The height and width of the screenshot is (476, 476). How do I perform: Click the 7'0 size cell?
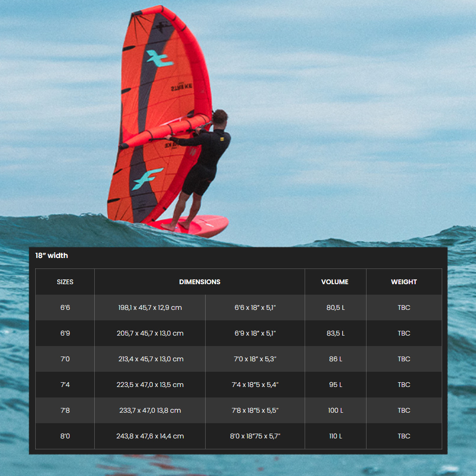coord(65,359)
